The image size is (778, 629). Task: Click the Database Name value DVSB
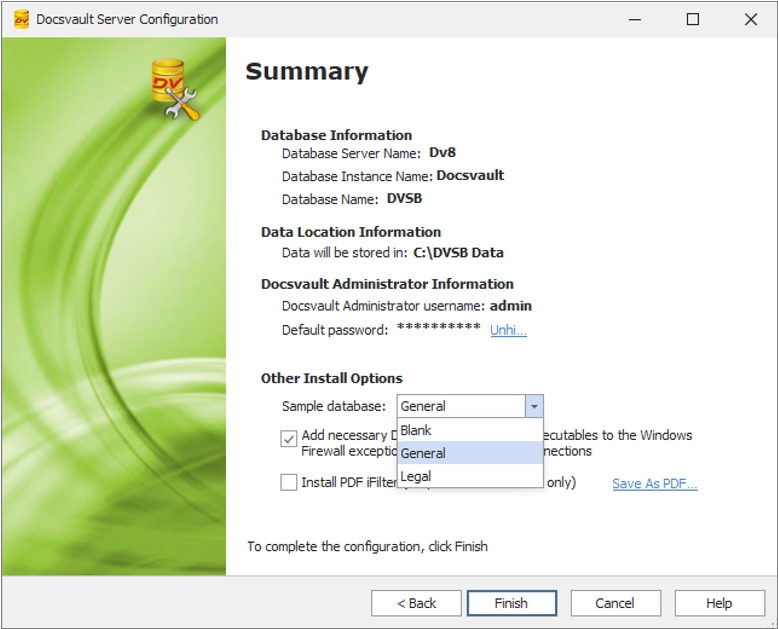coord(404,198)
